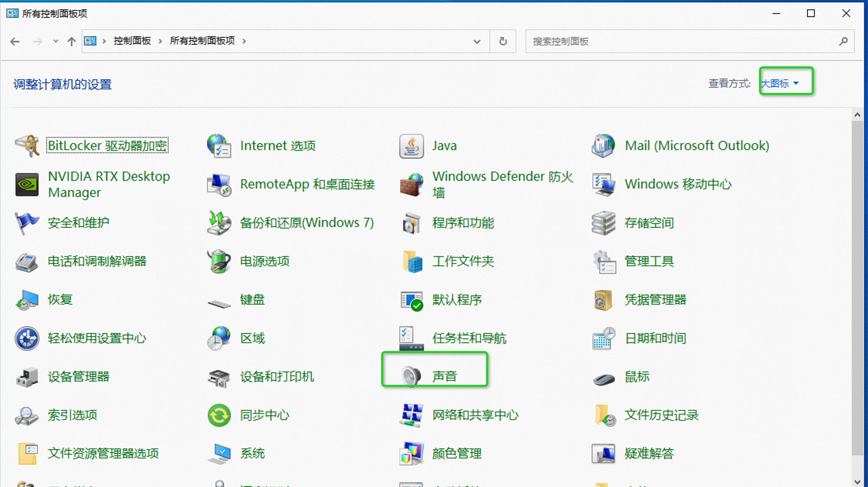
Task: Click the search magnifier icon
Action: [843, 41]
